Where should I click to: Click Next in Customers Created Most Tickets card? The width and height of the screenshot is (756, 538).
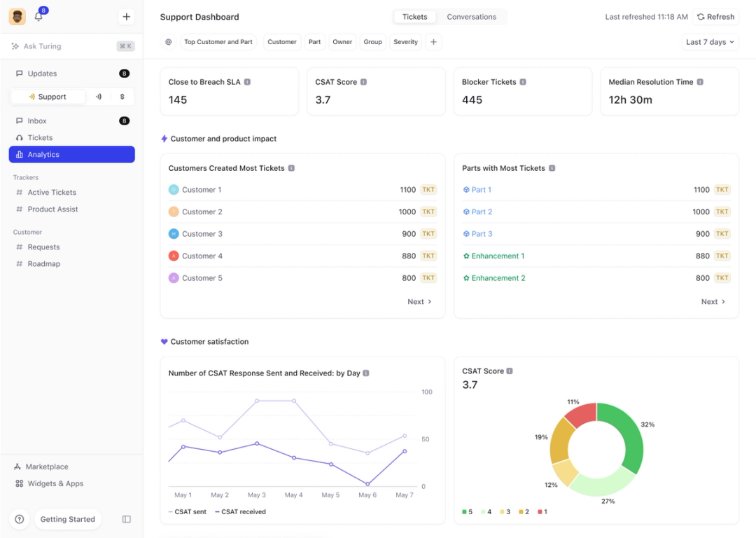419,301
